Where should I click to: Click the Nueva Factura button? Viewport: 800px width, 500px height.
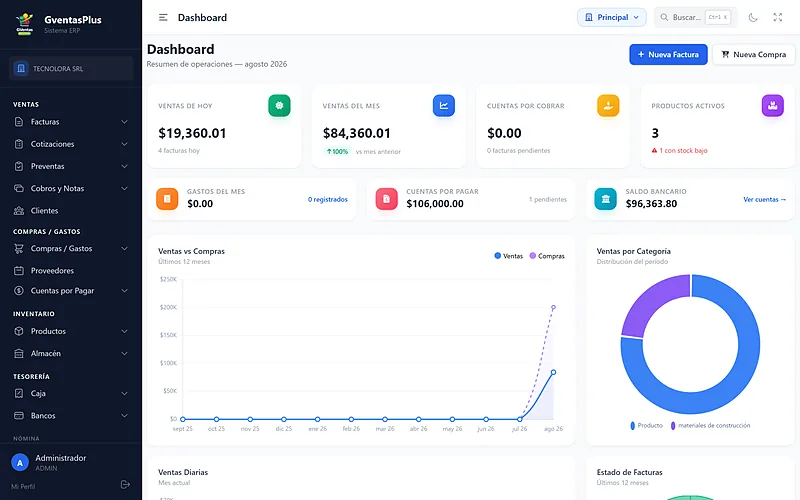click(668, 55)
